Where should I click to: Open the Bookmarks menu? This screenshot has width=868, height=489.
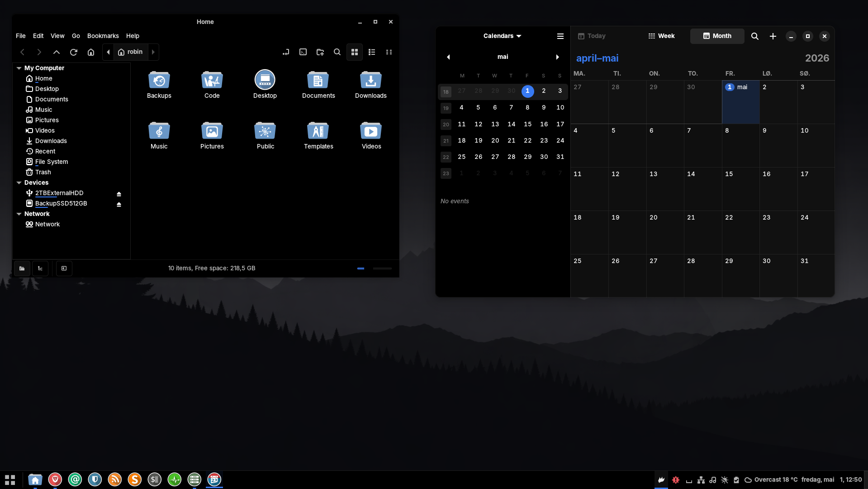pos(103,36)
